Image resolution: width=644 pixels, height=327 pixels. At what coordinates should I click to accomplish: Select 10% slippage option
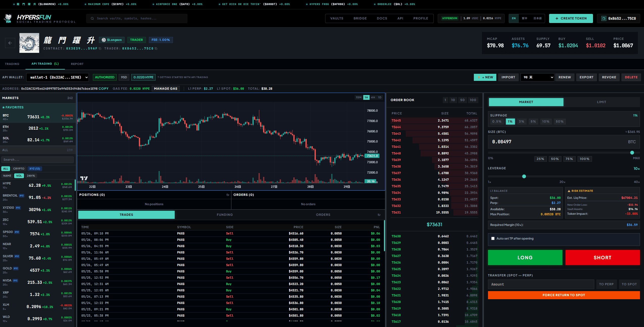tap(546, 122)
